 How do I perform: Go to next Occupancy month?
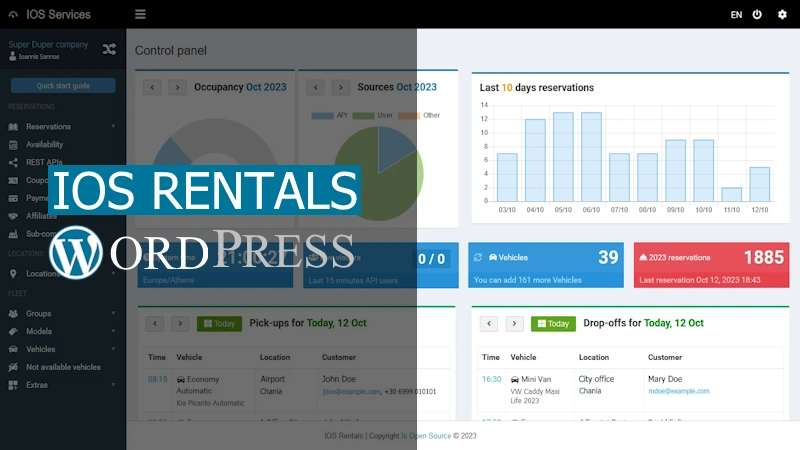pyautogui.click(x=178, y=87)
